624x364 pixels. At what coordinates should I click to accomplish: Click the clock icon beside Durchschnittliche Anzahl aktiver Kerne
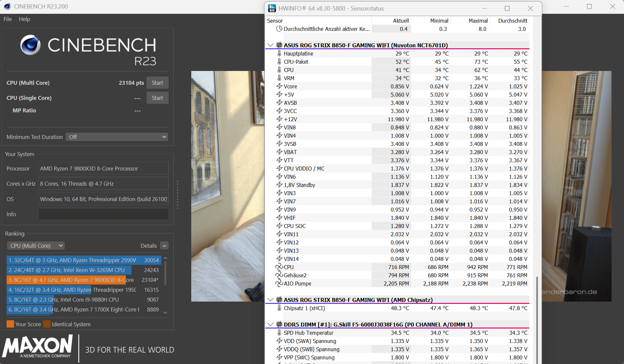(279, 29)
